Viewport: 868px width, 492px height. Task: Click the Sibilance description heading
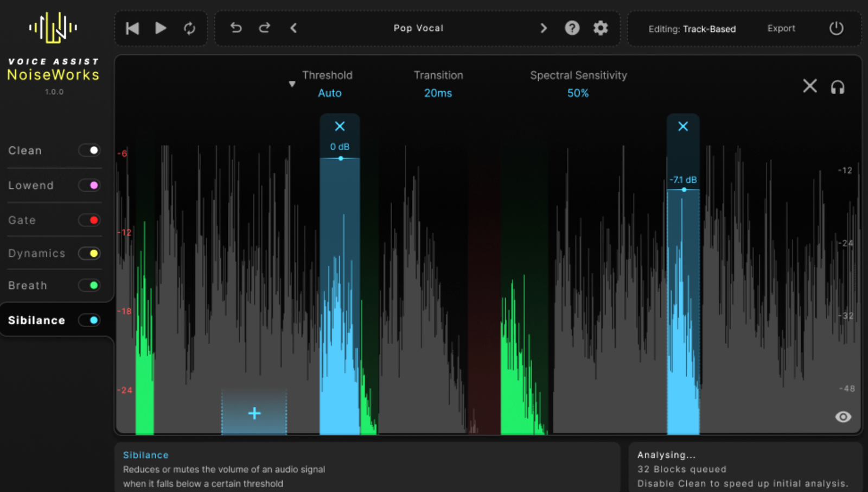145,455
